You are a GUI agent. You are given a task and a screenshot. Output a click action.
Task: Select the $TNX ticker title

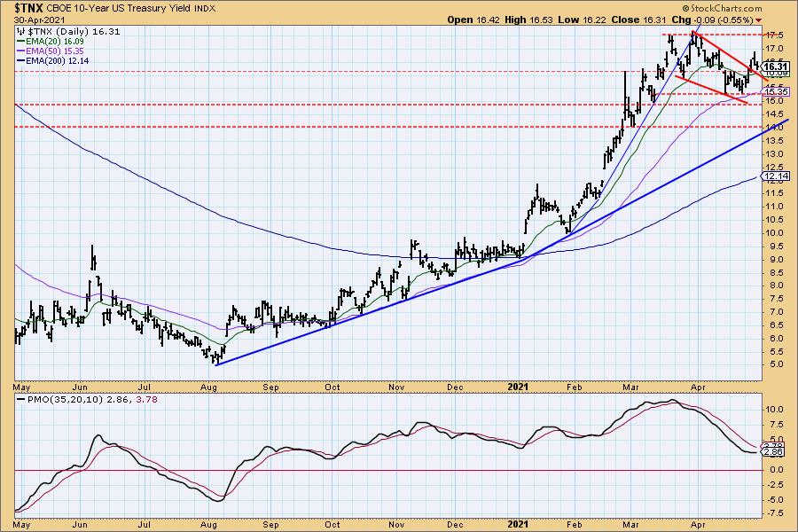point(29,8)
